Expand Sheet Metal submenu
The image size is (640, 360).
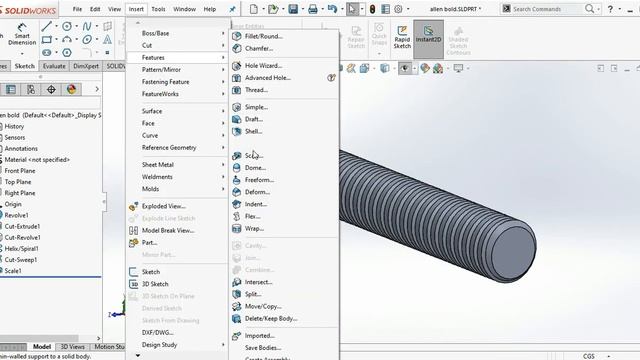tap(177, 165)
